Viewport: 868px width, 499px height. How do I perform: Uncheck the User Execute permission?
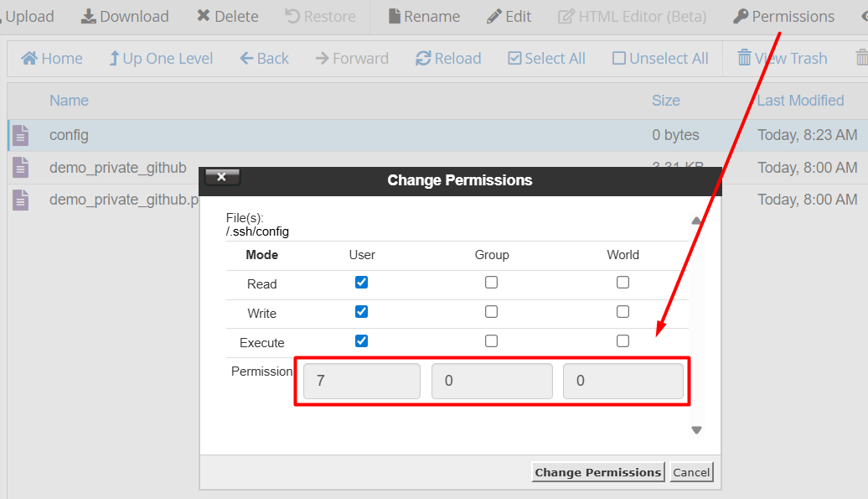361,340
